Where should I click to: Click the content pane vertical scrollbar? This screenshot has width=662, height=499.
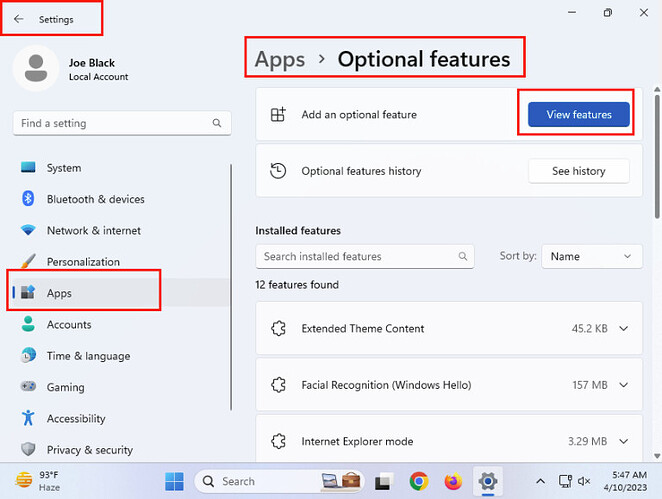click(x=657, y=156)
